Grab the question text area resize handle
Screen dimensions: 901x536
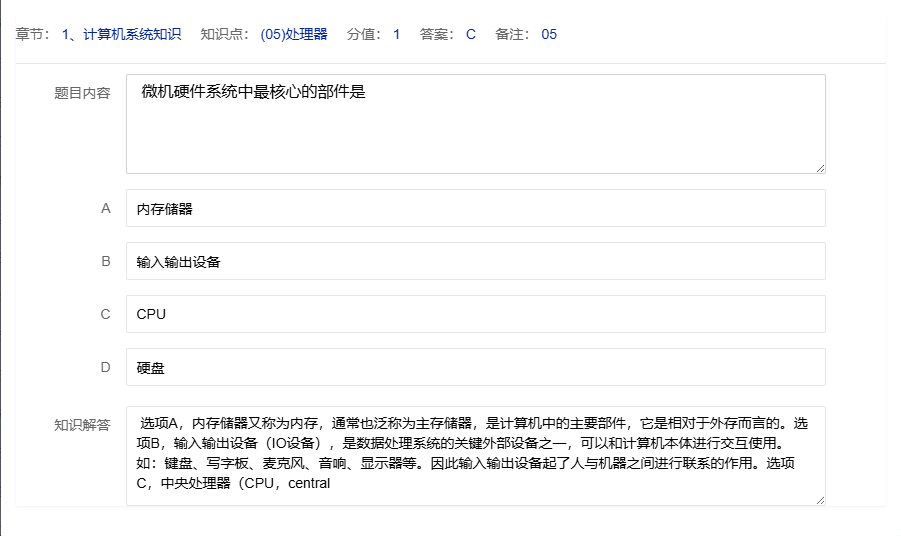pyautogui.click(x=820, y=168)
